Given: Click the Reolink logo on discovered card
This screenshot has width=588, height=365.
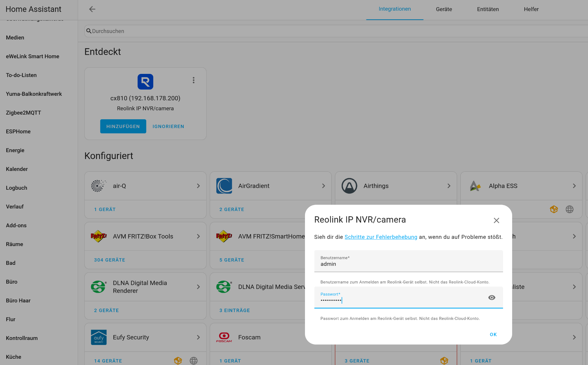Looking at the screenshot, I should pos(145,82).
